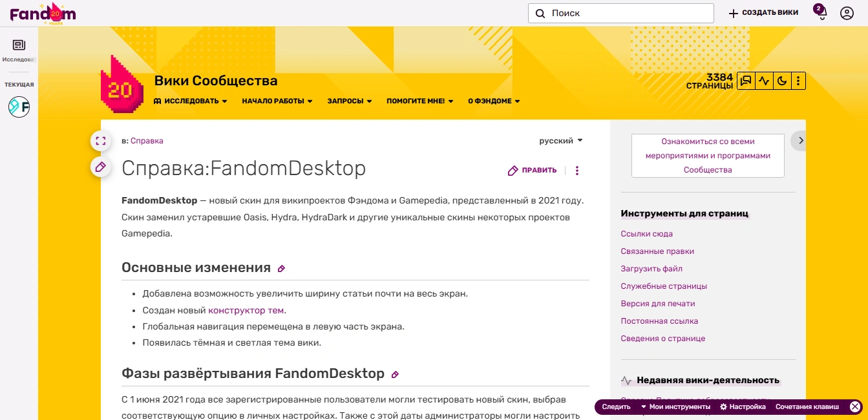This screenshot has width=868, height=420.
Task: Expand Мои инструменты in bottom toolbar
Action: click(675, 406)
